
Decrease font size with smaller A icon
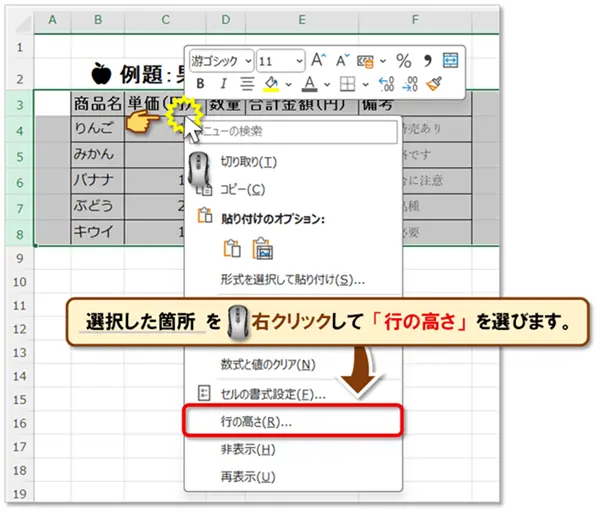tap(342, 60)
